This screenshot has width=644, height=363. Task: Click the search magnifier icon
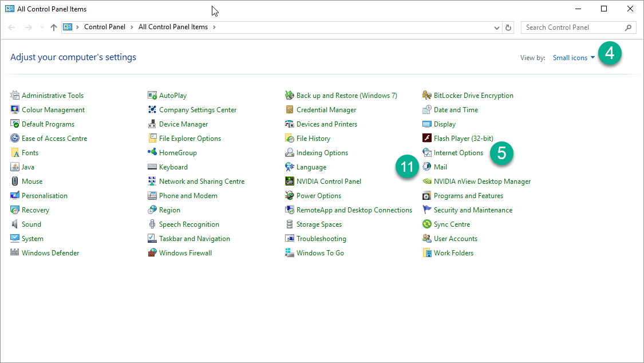point(628,27)
